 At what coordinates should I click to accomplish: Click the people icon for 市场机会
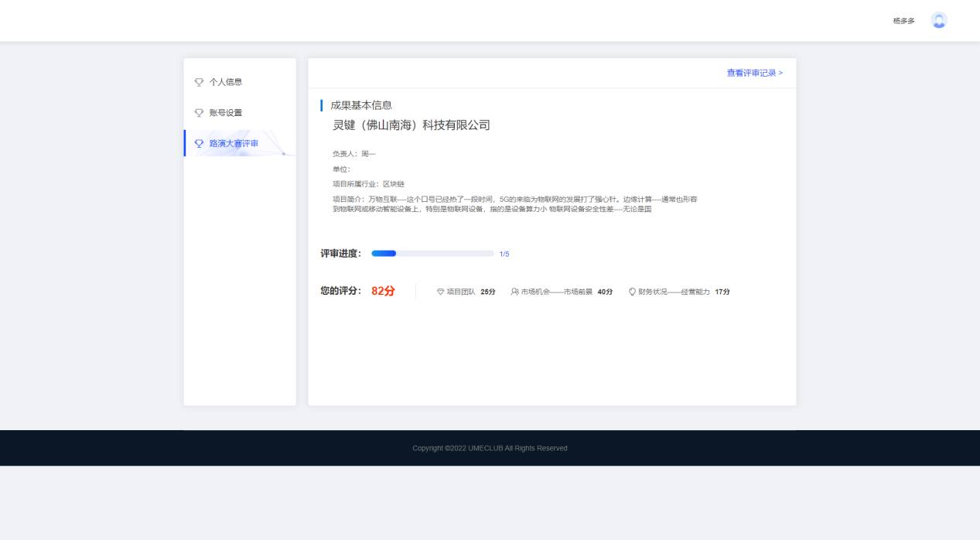pyautogui.click(x=514, y=292)
